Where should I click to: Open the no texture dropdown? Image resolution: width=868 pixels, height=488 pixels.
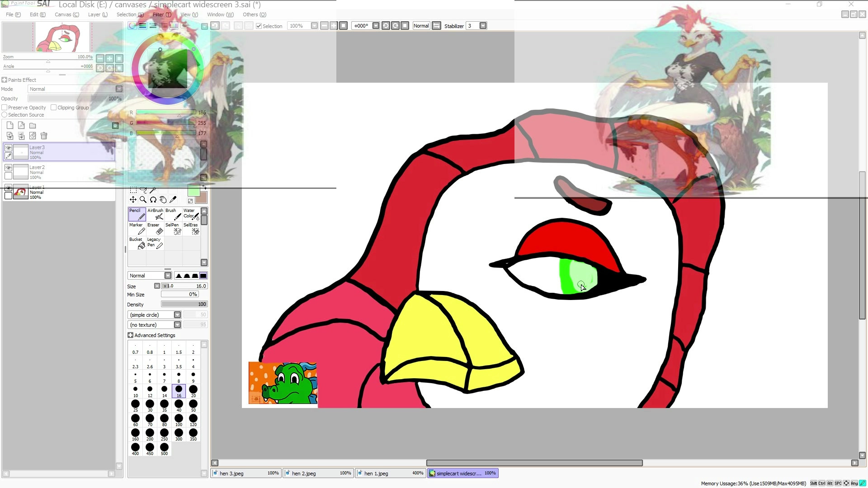point(177,325)
